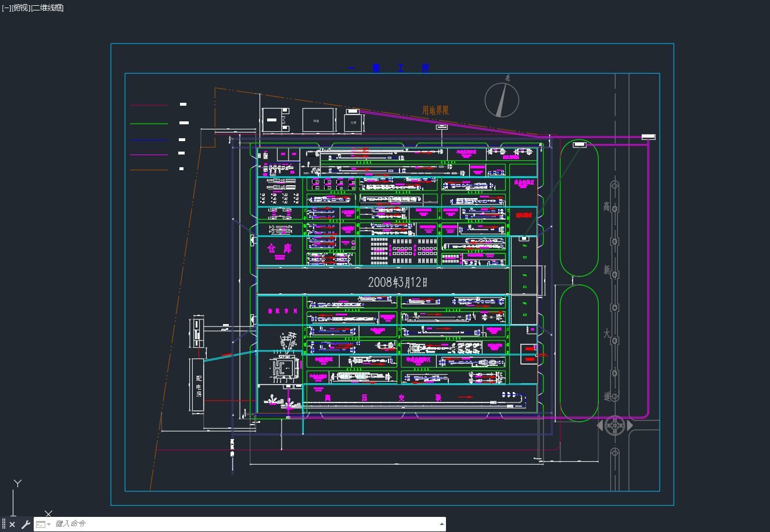Open command line customize wrench
This screenshot has height=532, width=770.
(26, 524)
